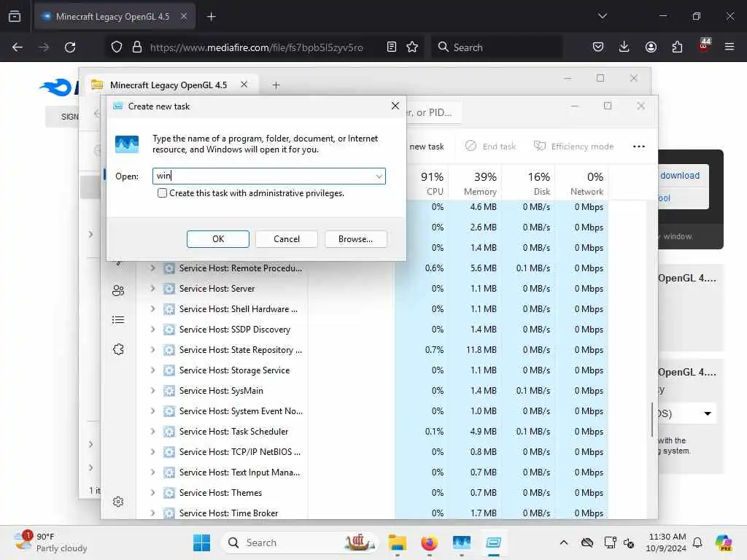Screen dimensions: 747x560
Task: Open the dropdown arrow of the Open field
Action: [x=379, y=176]
